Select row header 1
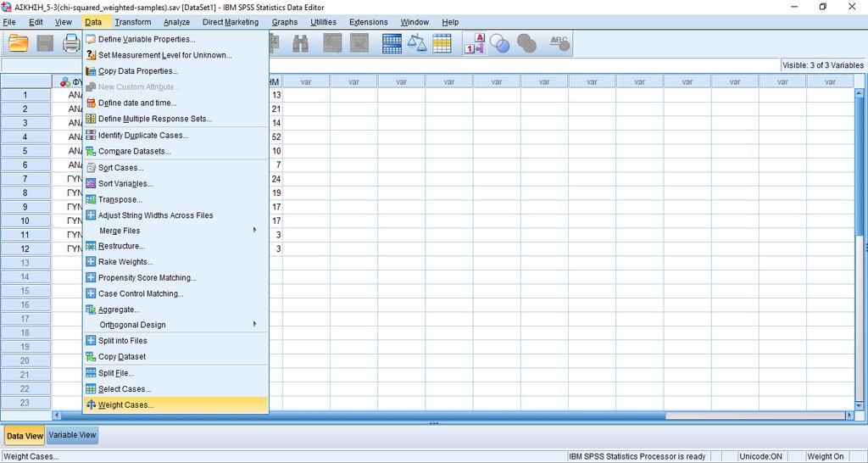Image resolution: width=868 pixels, height=463 pixels. click(25, 95)
